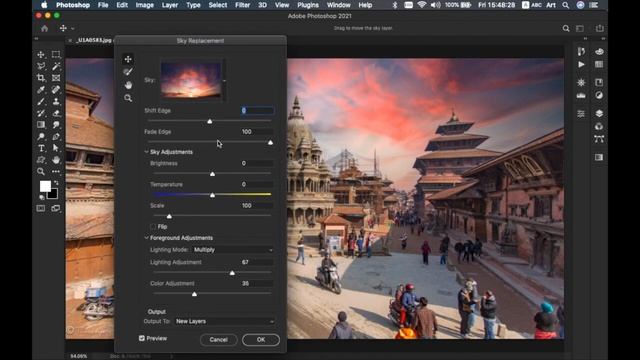
Task: Select the History Brush tool
Action: tap(41, 113)
